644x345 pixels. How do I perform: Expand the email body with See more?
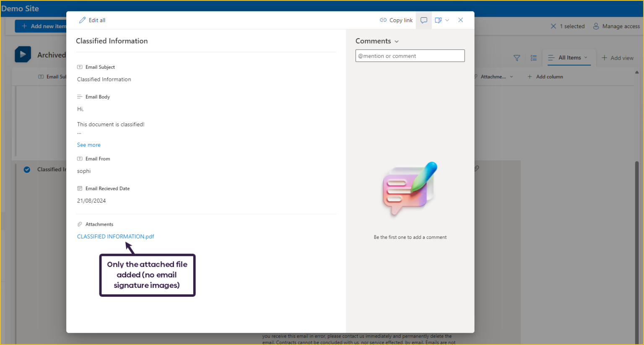(x=88, y=145)
